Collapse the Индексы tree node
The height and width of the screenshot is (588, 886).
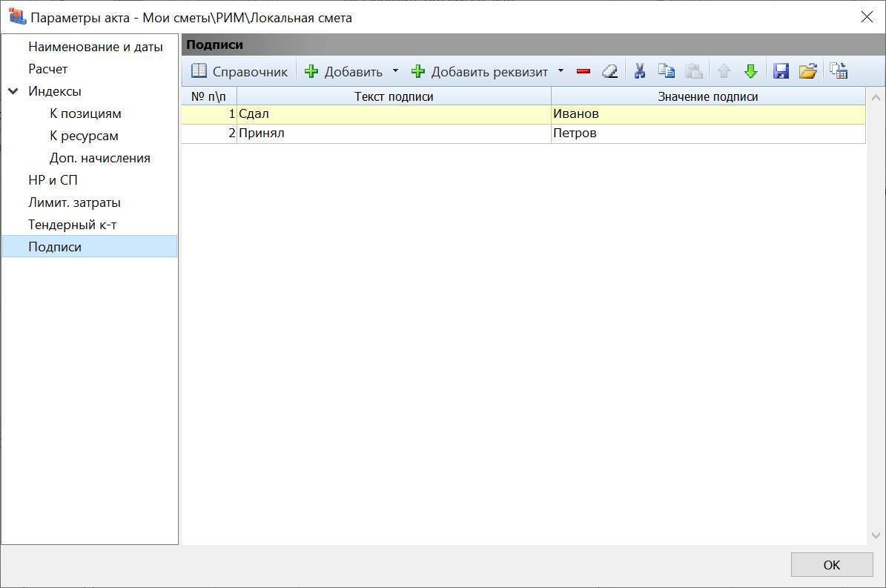coord(13,91)
